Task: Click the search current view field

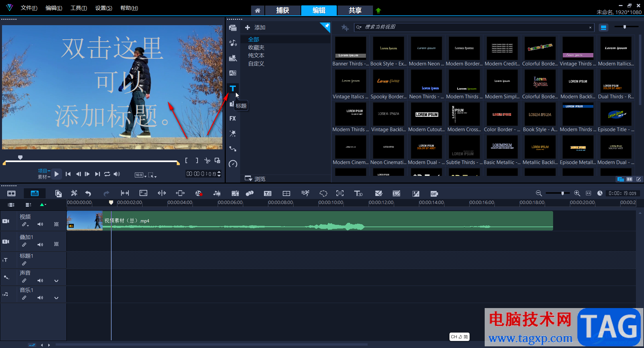Action: [x=474, y=27]
